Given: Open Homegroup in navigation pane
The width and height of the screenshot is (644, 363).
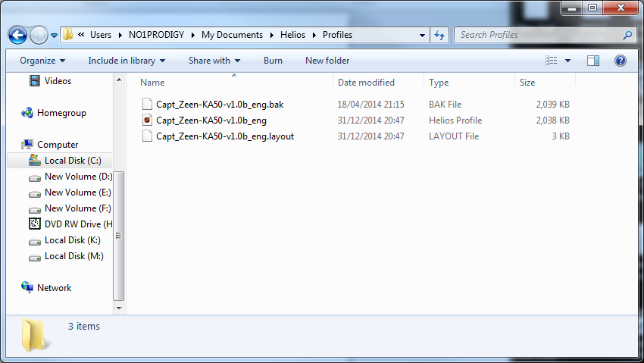Looking at the screenshot, I should point(61,113).
